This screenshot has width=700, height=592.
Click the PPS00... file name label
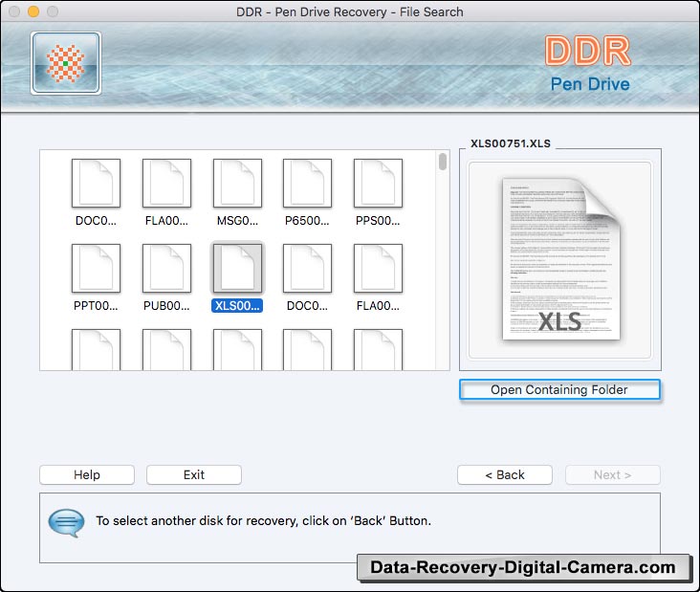(378, 221)
